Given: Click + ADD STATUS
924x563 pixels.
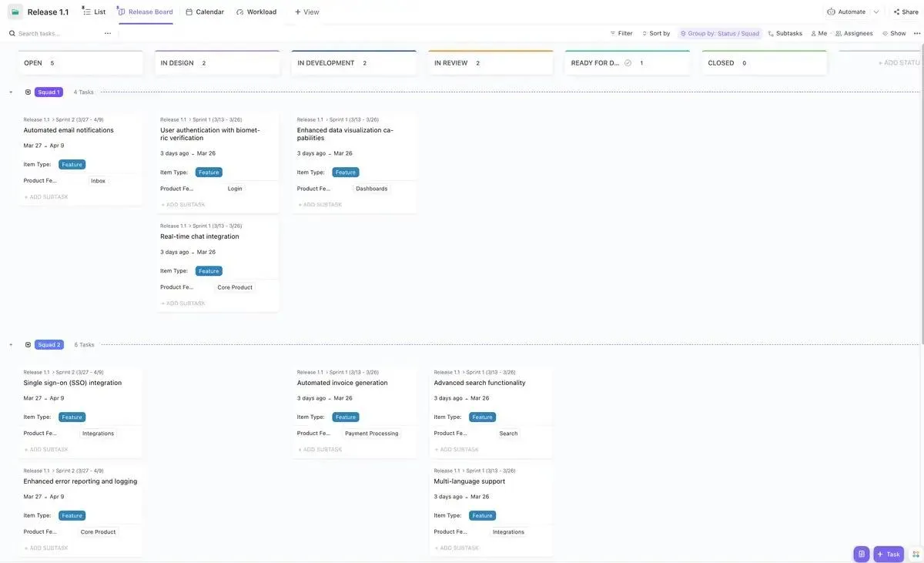Looking at the screenshot, I should 899,63.
